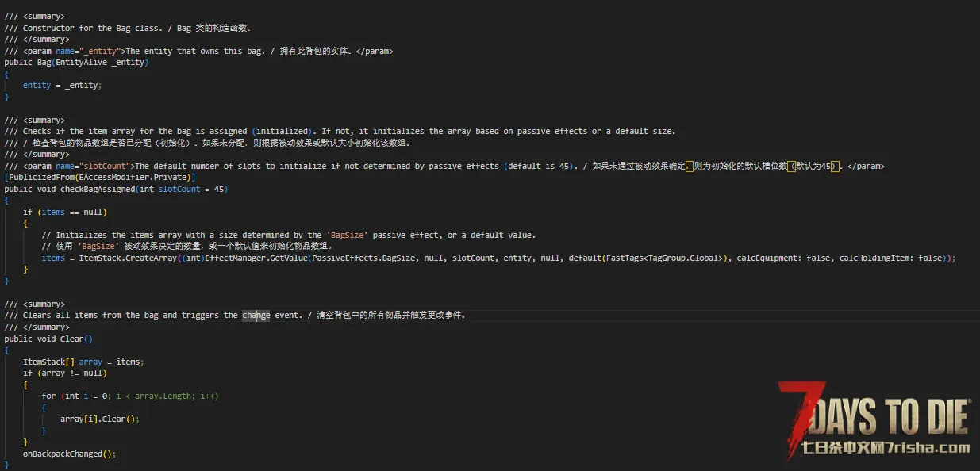Click the highlighted word 'change' in comment
Screen dimensions: 980x471
(x=256, y=315)
